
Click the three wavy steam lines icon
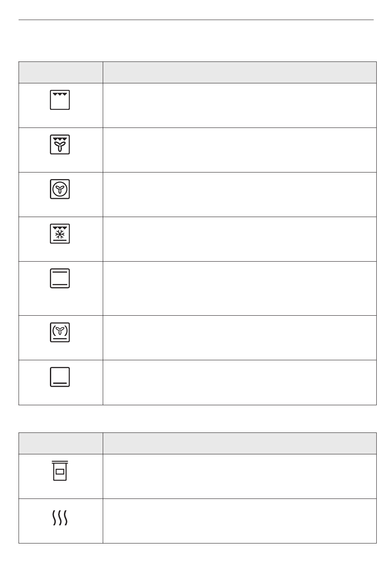tap(60, 517)
